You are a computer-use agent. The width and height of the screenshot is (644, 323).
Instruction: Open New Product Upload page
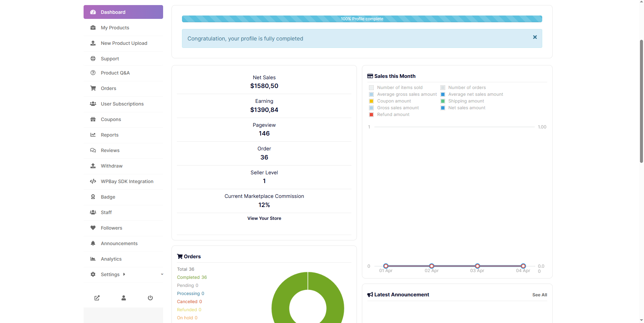(x=123, y=43)
